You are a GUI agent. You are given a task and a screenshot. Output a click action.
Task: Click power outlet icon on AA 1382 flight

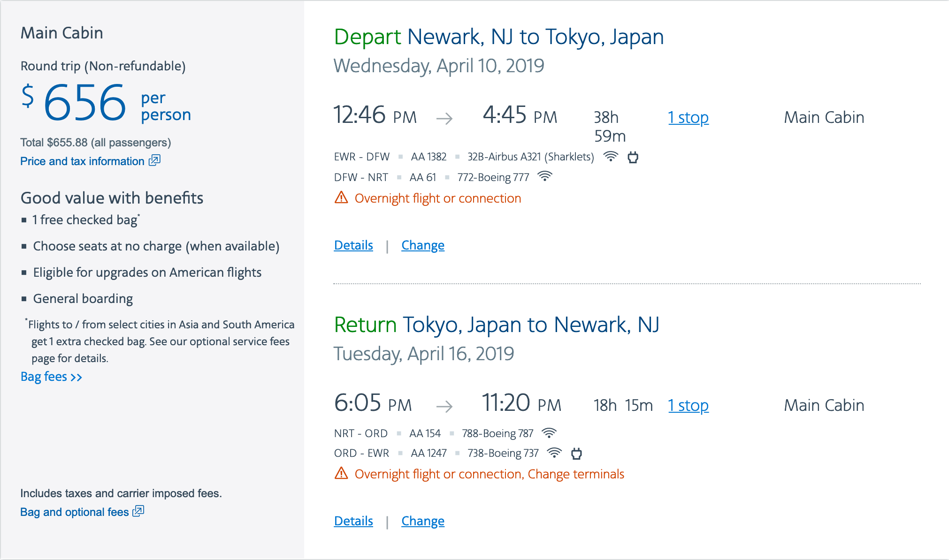[633, 157]
